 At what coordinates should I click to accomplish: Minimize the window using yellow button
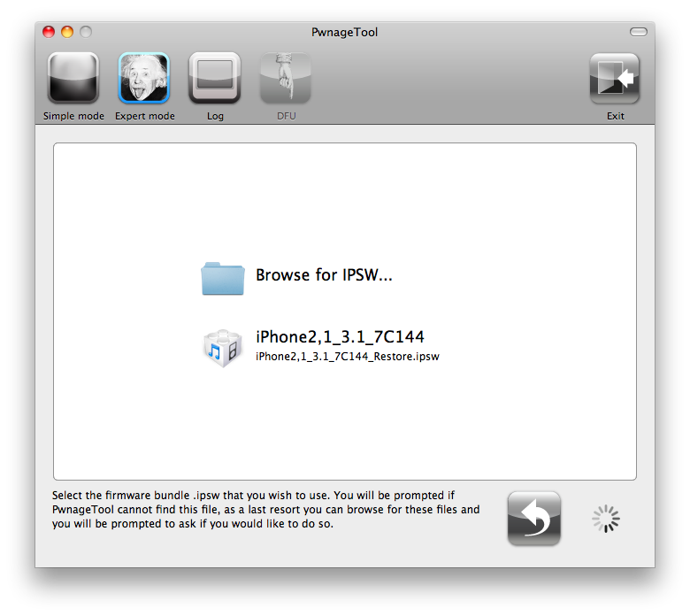click(67, 33)
